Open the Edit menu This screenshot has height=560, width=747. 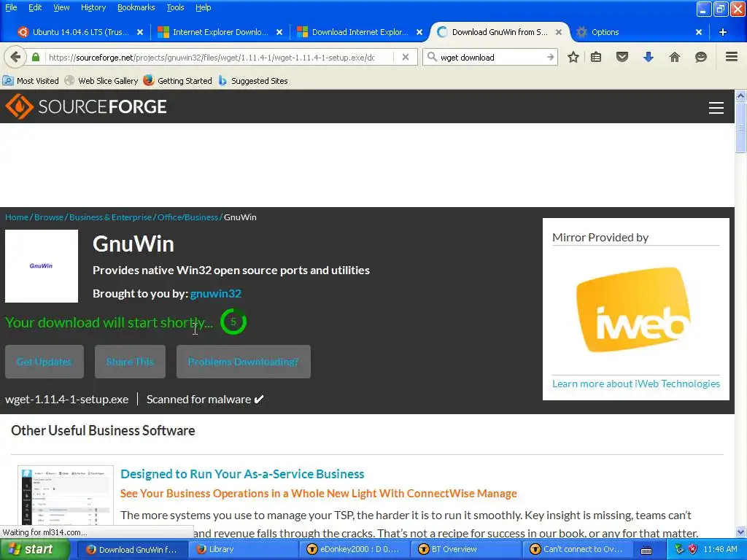tap(35, 7)
